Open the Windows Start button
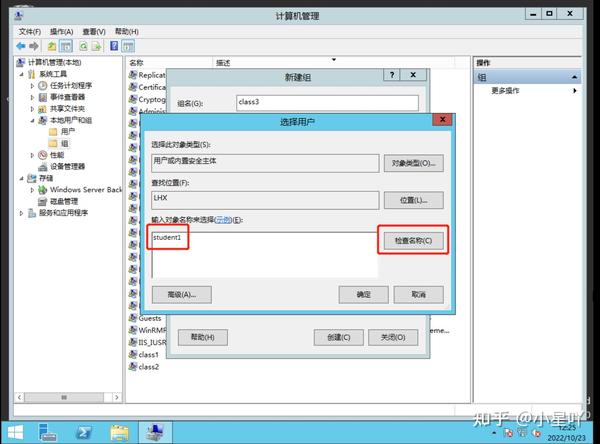Screen dimensions: 600x444 [15, 433]
